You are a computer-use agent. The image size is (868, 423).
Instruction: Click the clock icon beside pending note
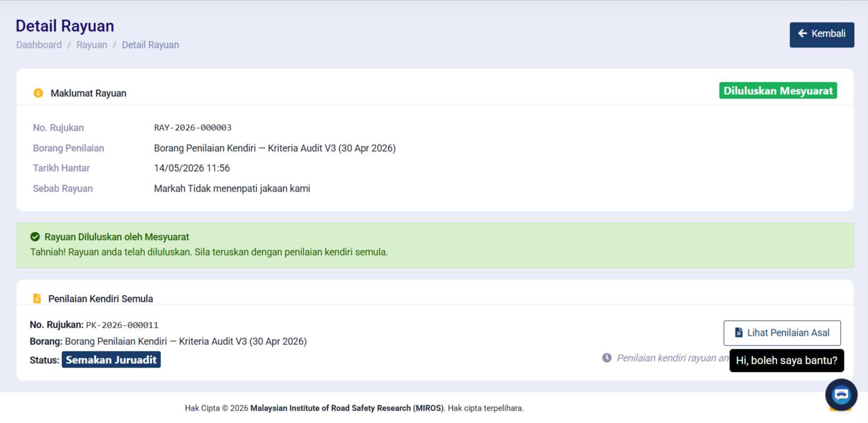(606, 358)
